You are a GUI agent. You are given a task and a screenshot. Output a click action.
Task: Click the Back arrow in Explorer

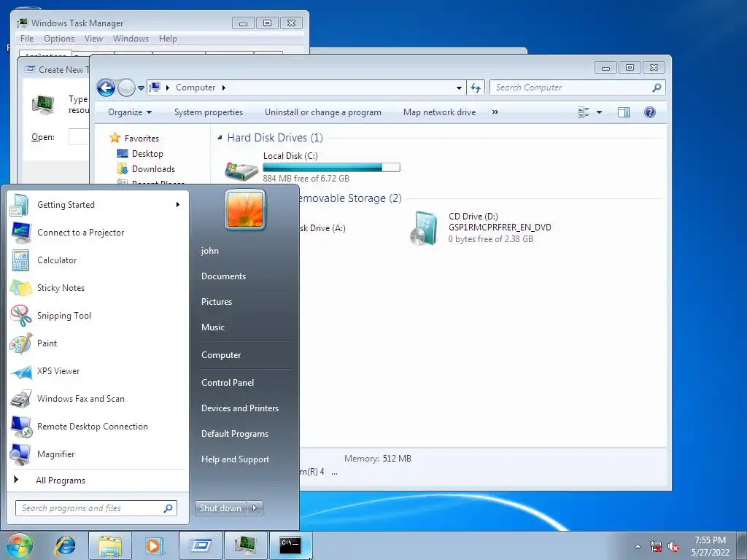[x=106, y=87]
